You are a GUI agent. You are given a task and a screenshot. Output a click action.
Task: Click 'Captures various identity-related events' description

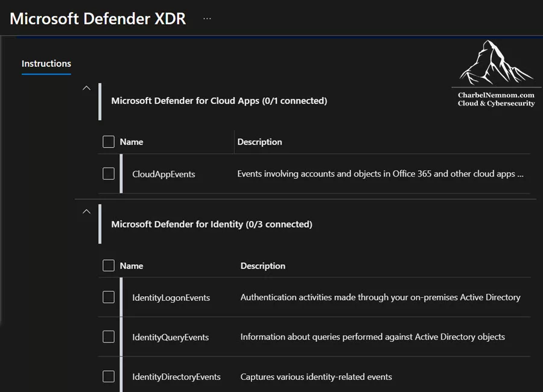316,377
